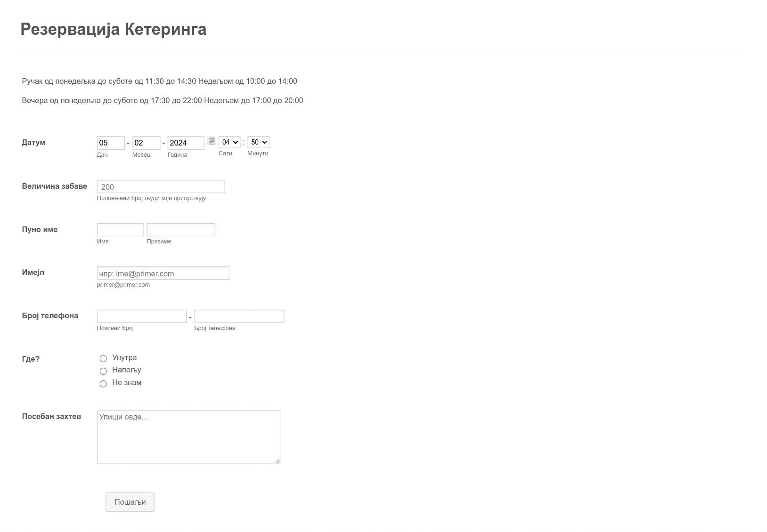Click the Презиме last name field
This screenshot has height=532, width=767.
[181, 230]
